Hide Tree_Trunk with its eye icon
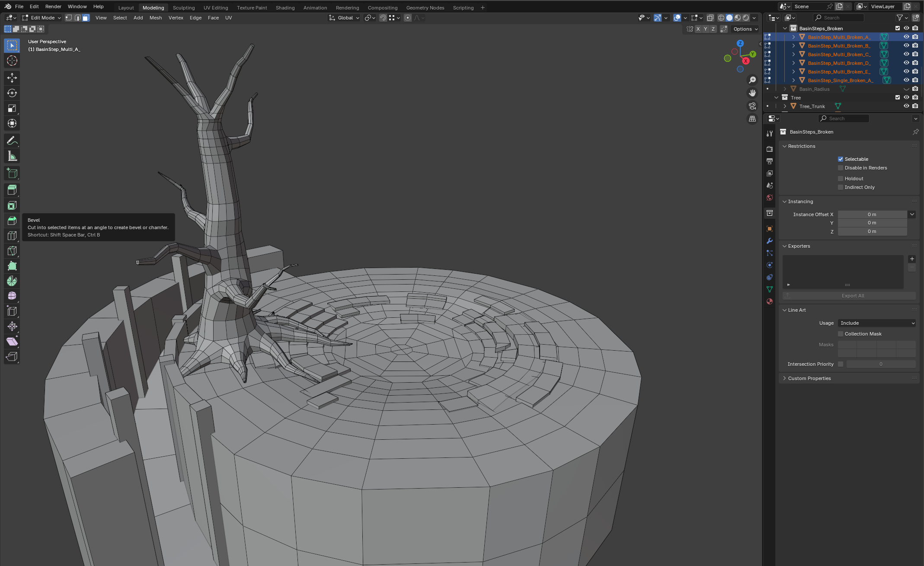 [x=906, y=106]
